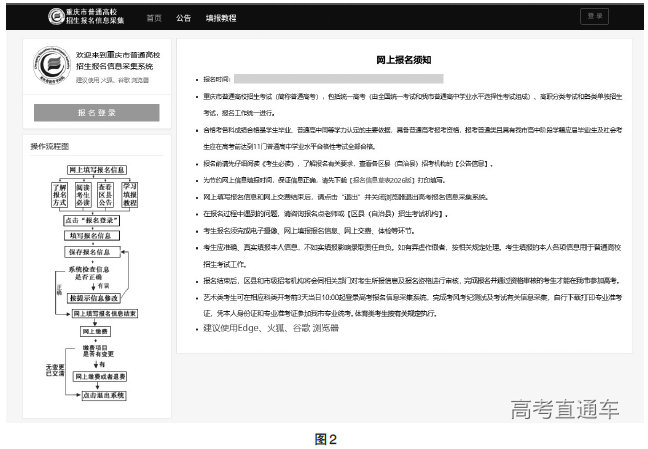Click the 操作流程图 panel heading
The height and width of the screenshot is (449, 648).
click(x=50, y=146)
